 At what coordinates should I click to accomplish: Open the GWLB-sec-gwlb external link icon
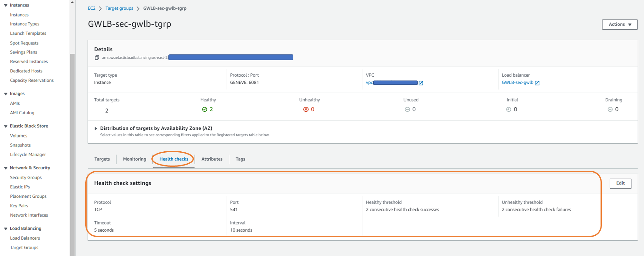coord(537,83)
